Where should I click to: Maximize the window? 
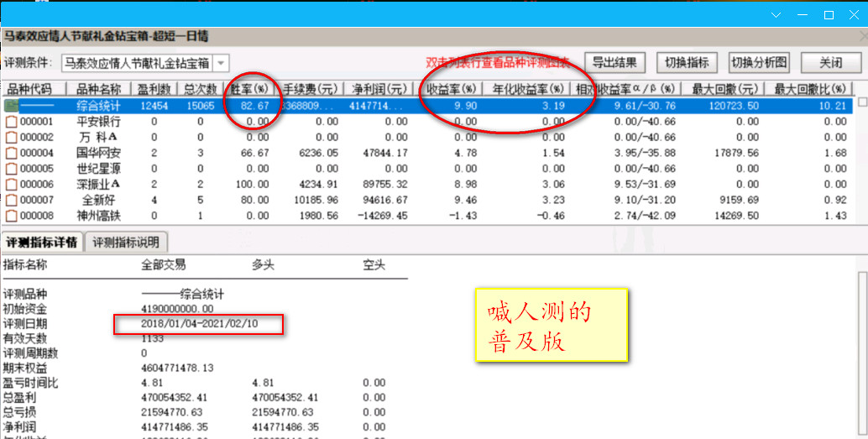click(x=829, y=15)
